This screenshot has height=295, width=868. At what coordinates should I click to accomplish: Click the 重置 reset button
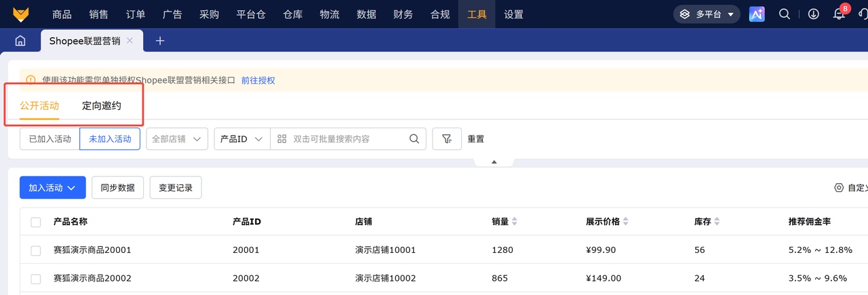(x=476, y=138)
